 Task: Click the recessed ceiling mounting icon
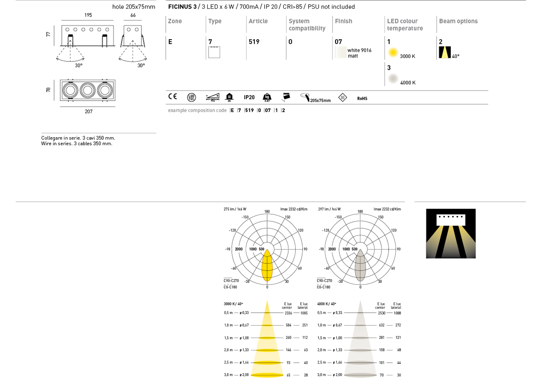click(x=286, y=97)
